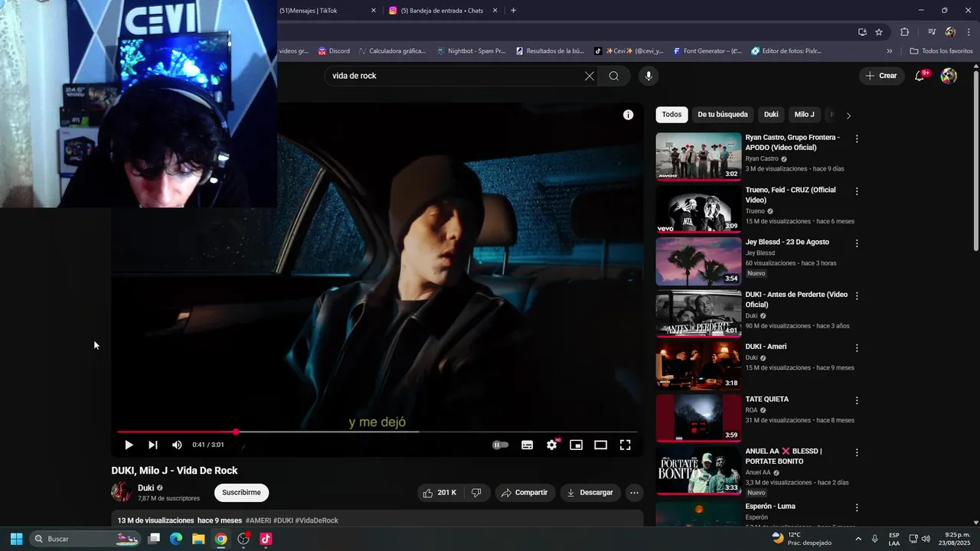Image resolution: width=980 pixels, height=551 pixels.
Task: Mute the video volume
Action: point(177,445)
